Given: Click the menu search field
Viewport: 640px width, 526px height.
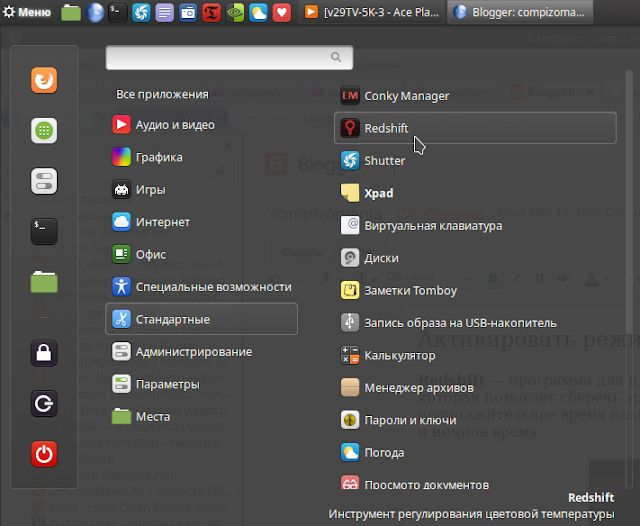Looking at the screenshot, I should [x=229, y=57].
